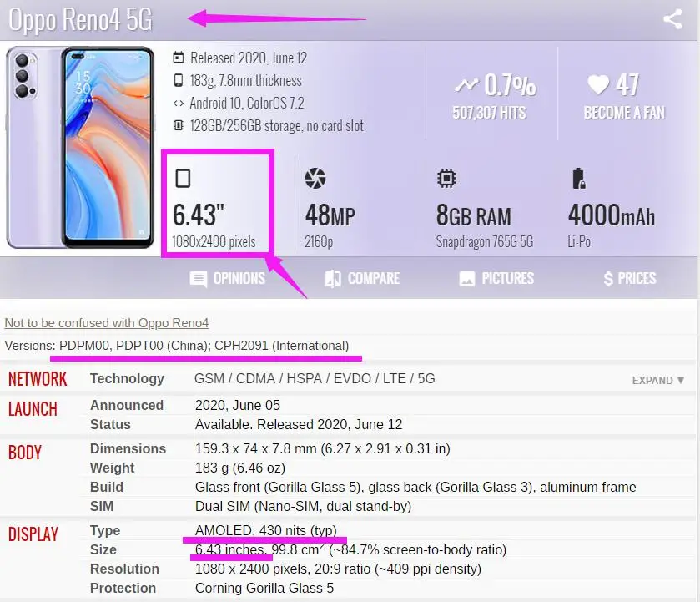Click the Status label link

(110, 424)
